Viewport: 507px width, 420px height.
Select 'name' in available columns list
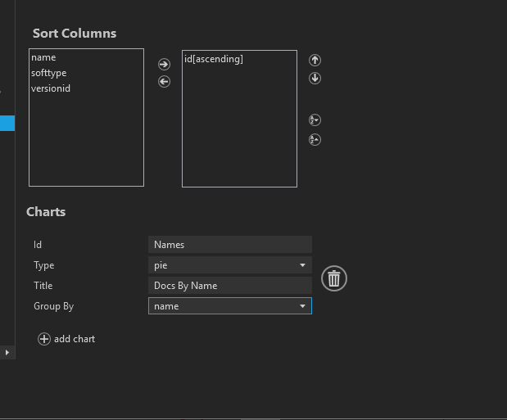(86, 57)
